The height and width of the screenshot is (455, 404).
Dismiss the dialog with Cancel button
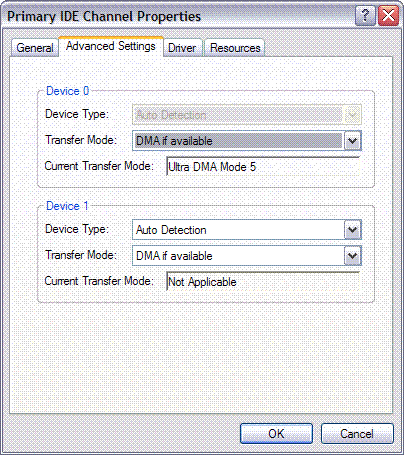pos(357,434)
